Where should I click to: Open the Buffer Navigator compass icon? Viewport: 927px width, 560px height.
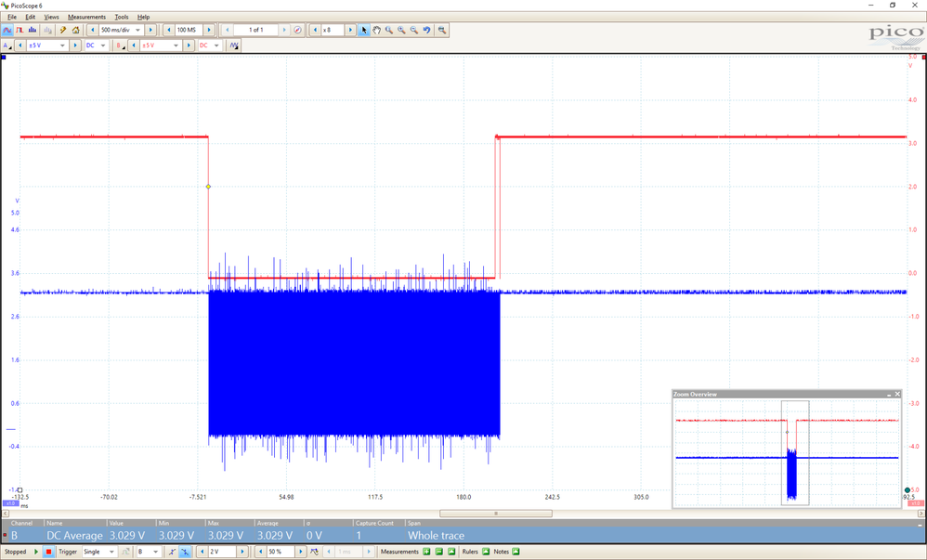pyautogui.click(x=298, y=30)
